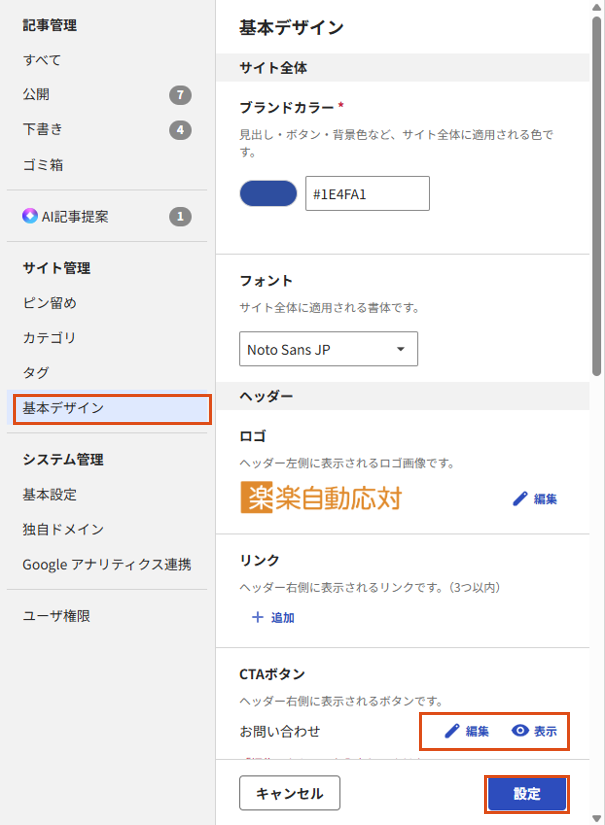This screenshot has height=825, width=605.
Task: Go to Google アナリティクス連携 settings
Action: 107,565
